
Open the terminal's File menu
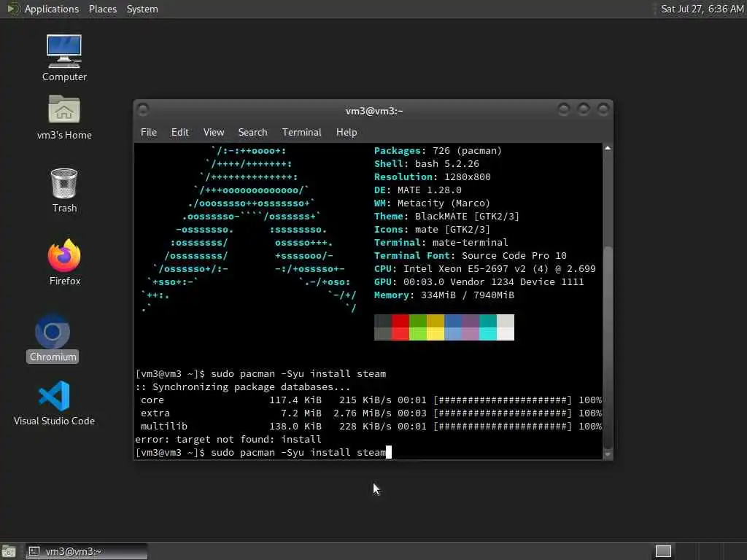[149, 133]
